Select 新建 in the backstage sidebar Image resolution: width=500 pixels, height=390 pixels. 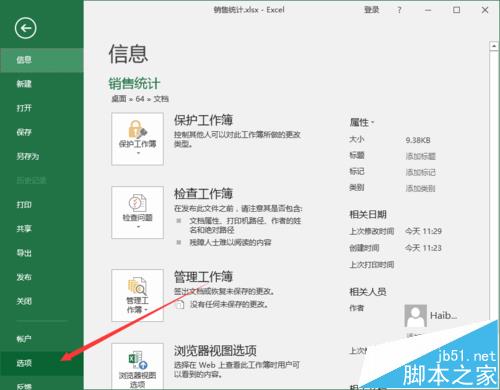click(42, 84)
